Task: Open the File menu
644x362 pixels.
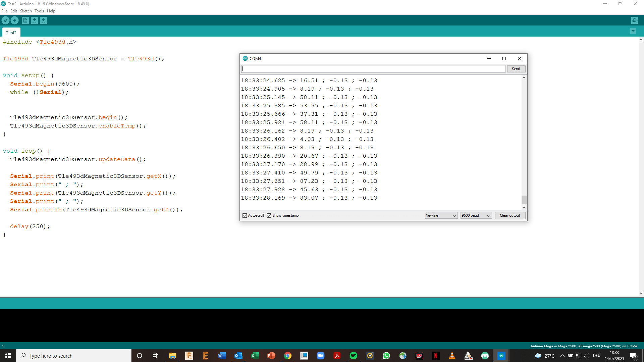Action: (4, 11)
